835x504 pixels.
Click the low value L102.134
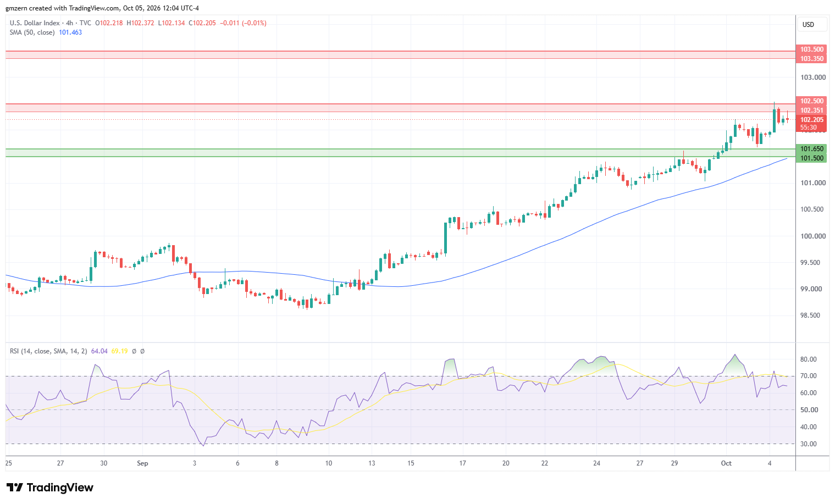(x=172, y=23)
